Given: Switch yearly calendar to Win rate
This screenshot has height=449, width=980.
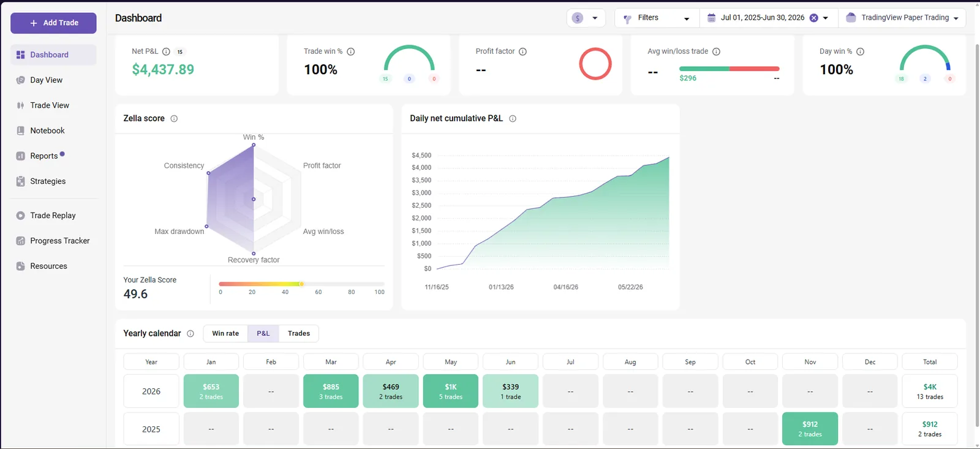Looking at the screenshot, I should [x=225, y=334].
